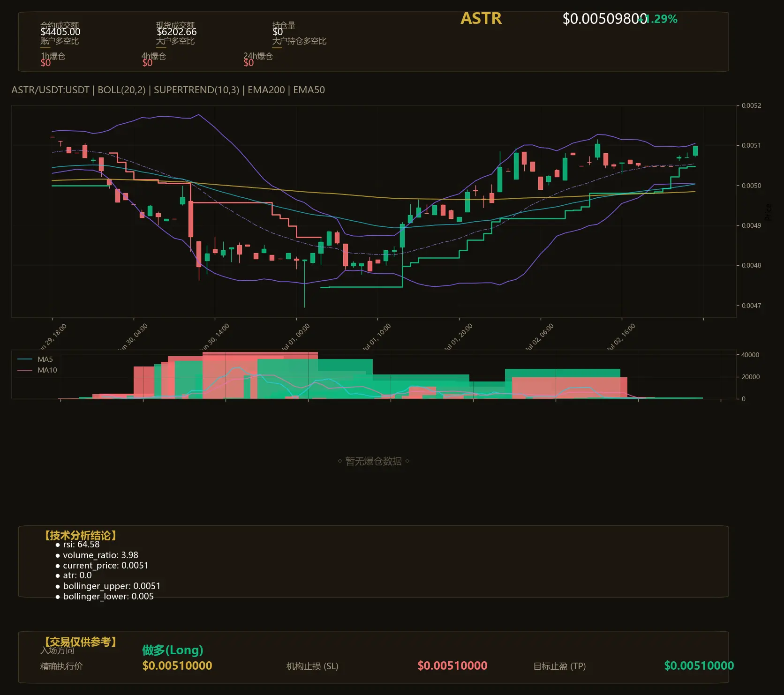The height and width of the screenshot is (695, 784).
Task: Click the 40000 volume axis tick
Action: tap(750, 355)
